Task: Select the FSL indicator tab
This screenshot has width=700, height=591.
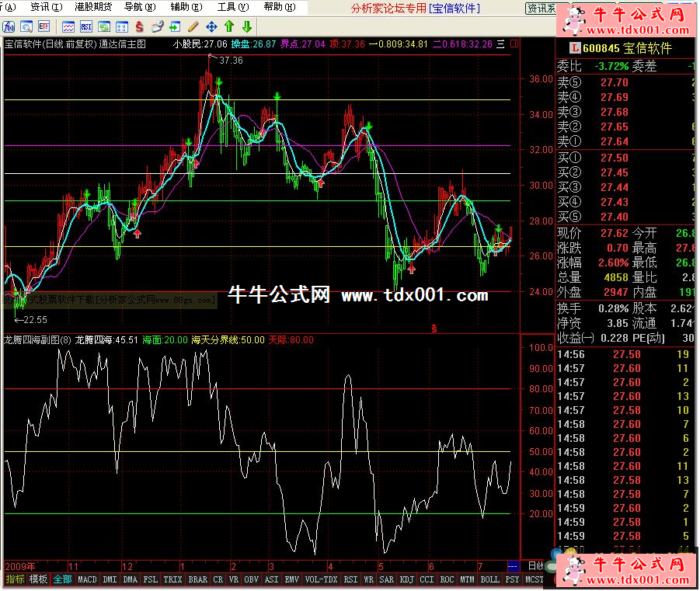Action: click(x=151, y=579)
